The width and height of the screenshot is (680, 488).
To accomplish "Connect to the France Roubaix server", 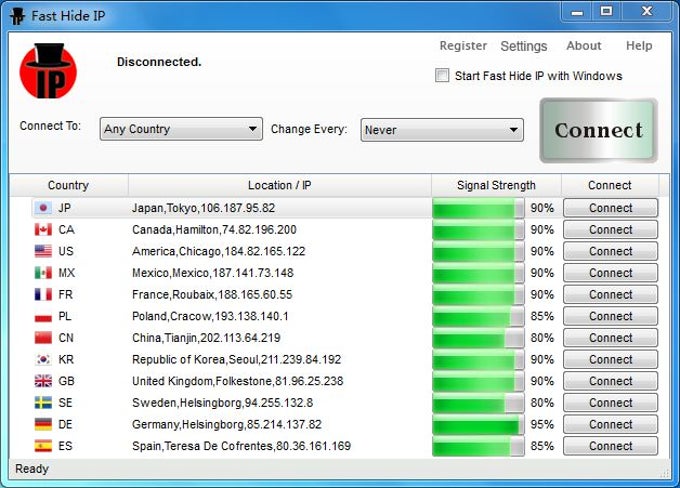I will pos(610,295).
